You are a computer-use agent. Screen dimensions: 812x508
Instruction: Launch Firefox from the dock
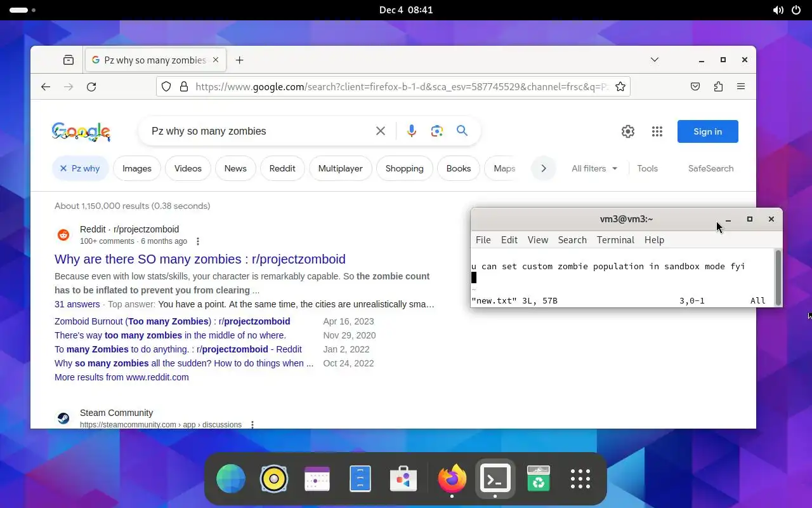point(452,478)
